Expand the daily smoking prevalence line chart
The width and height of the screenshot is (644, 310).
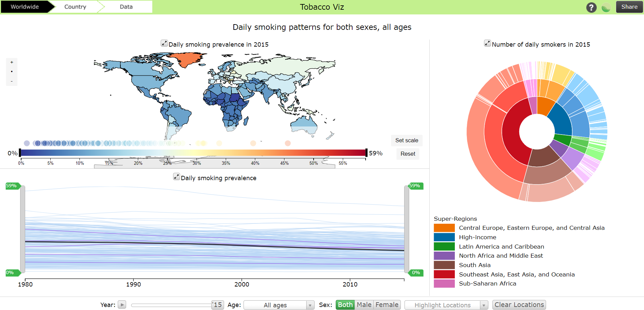[x=176, y=176]
